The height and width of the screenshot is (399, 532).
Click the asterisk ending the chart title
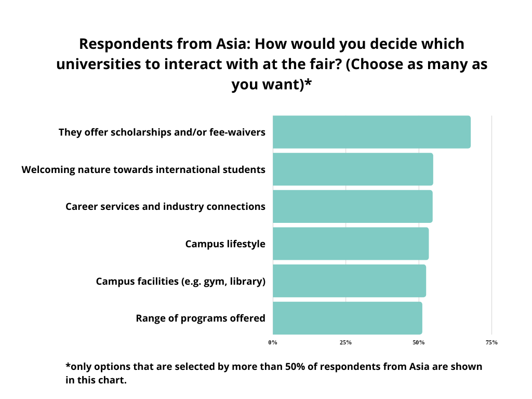308,83
